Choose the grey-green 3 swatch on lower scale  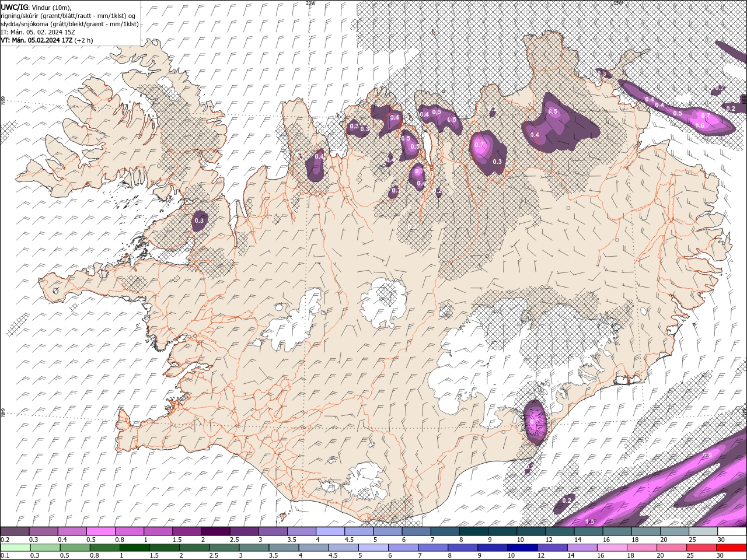click(x=254, y=548)
